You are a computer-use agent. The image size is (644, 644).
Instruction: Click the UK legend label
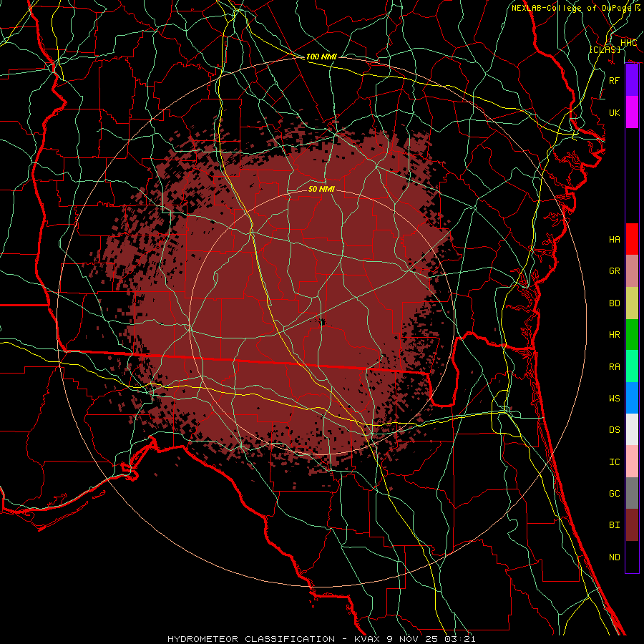tap(615, 112)
